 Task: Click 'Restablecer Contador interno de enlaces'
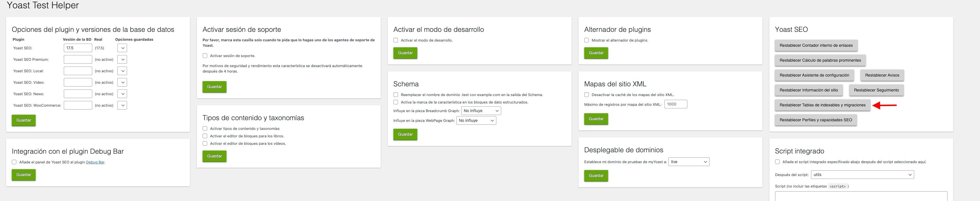816,46
